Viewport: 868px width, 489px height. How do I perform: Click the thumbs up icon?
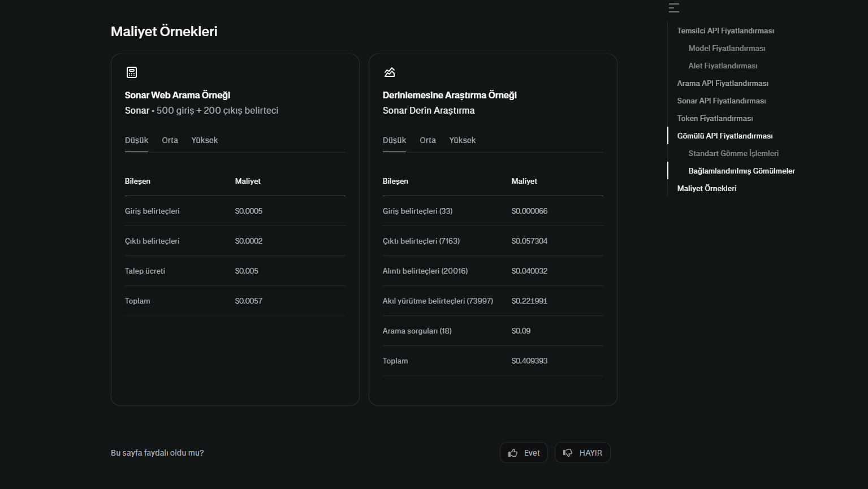[x=513, y=453]
